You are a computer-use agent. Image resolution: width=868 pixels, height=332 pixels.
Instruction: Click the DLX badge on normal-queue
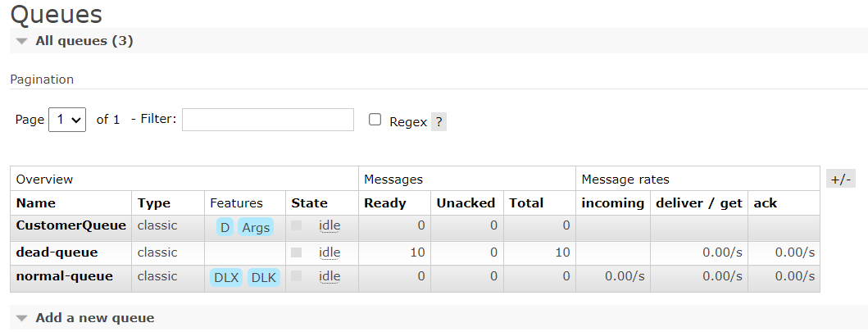(x=226, y=278)
